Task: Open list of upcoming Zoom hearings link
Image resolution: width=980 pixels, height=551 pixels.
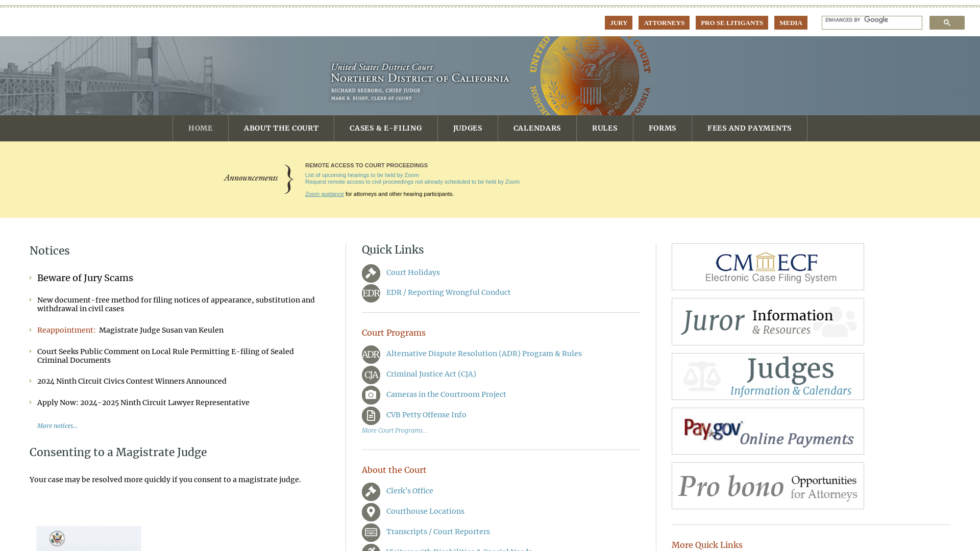Action: [362, 175]
